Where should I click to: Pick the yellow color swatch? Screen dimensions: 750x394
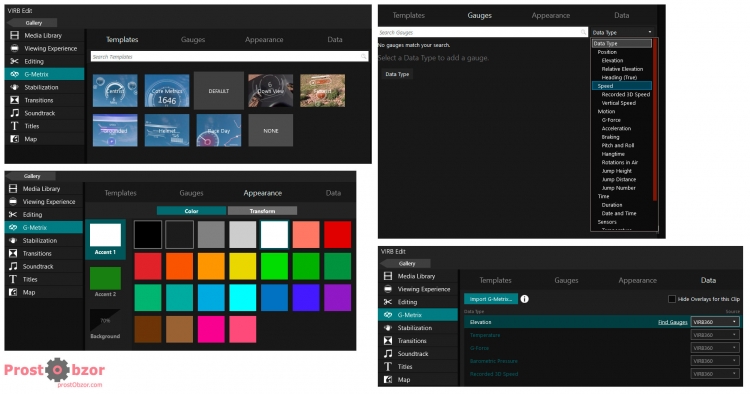pyautogui.click(x=243, y=266)
